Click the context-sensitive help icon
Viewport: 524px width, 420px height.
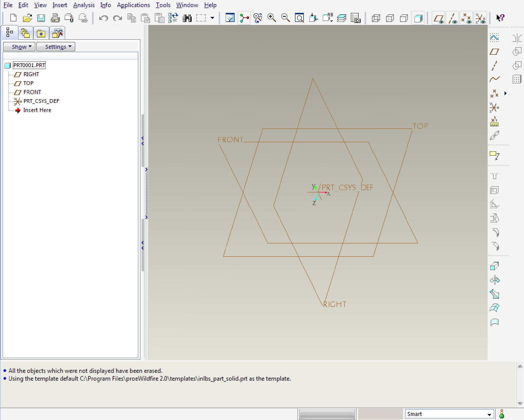click(x=500, y=18)
